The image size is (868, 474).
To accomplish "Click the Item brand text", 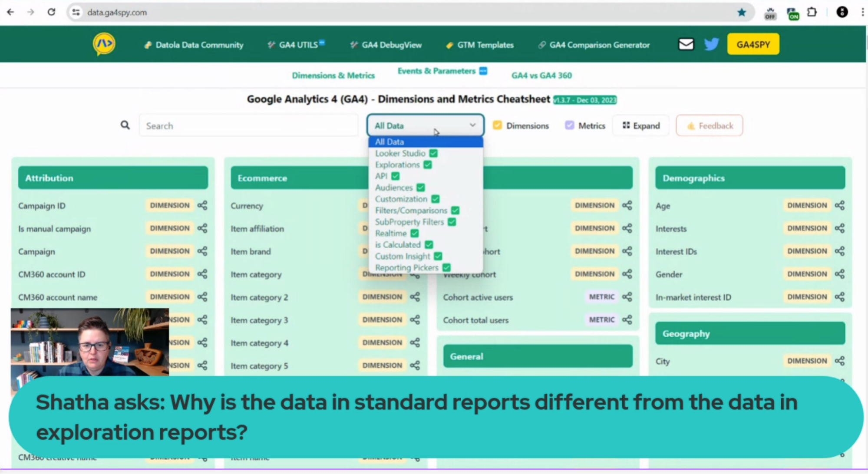I will click(x=251, y=252).
